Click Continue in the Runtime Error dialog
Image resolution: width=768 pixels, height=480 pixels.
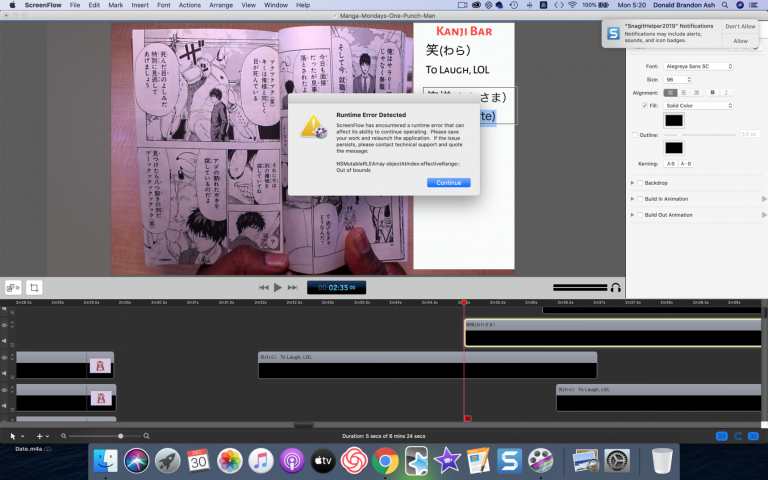tap(448, 183)
